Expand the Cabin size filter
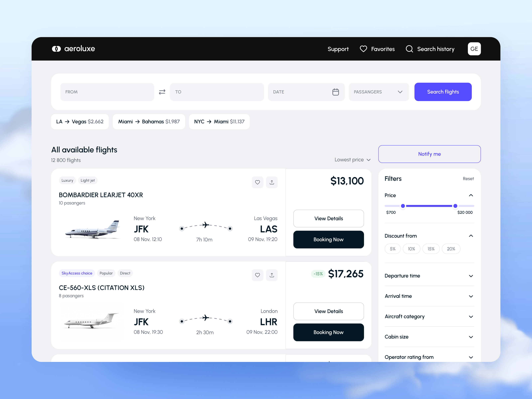This screenshot has height=399, width=532. [429, 337]
